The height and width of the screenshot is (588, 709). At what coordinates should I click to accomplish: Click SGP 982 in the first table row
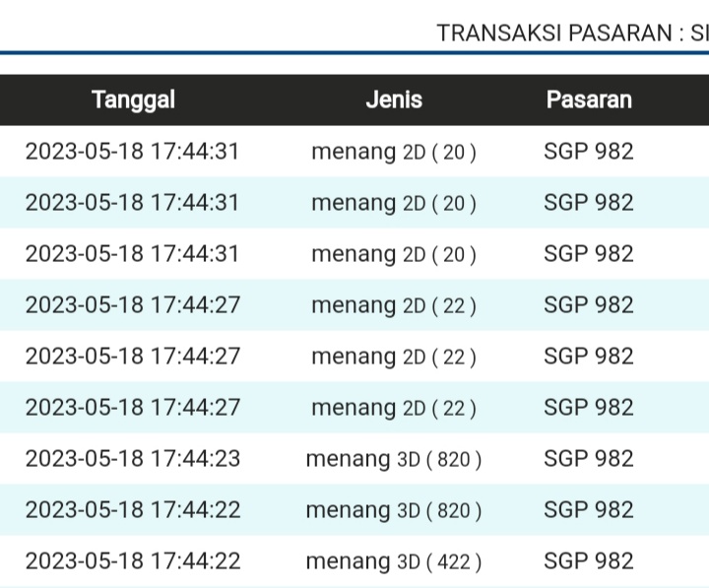point(589,152)
